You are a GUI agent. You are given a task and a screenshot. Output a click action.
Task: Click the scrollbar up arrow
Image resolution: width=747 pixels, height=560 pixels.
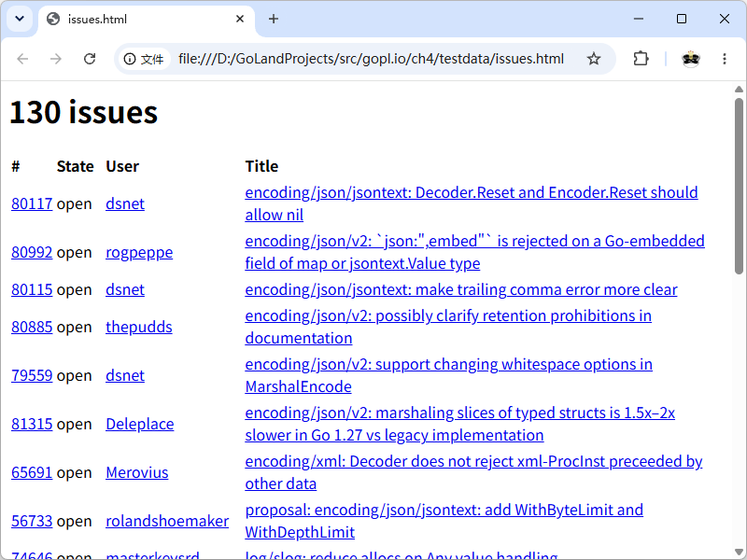739,90
